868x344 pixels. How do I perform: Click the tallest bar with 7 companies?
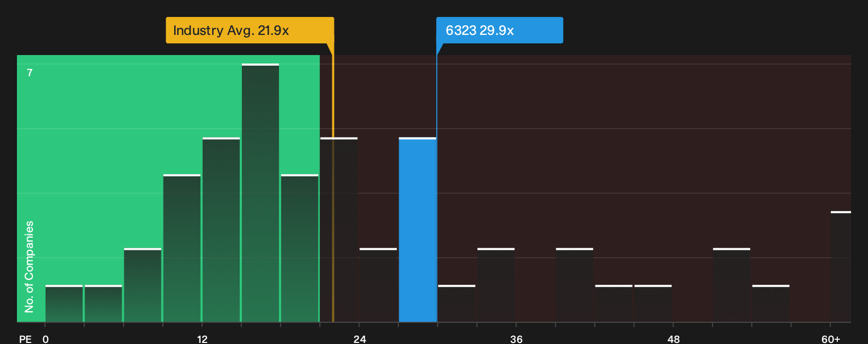[260, 193]
